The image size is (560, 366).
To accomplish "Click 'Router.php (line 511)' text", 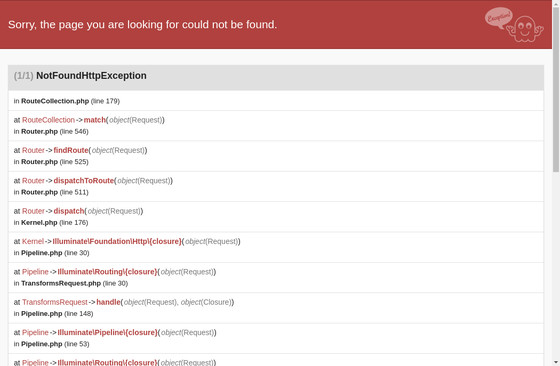I will 55,192.
